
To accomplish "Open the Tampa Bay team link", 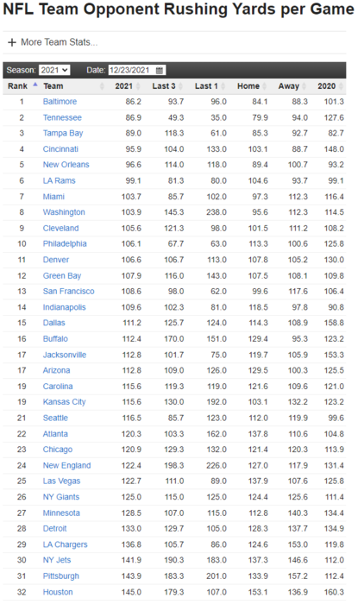I will [63, 133].
